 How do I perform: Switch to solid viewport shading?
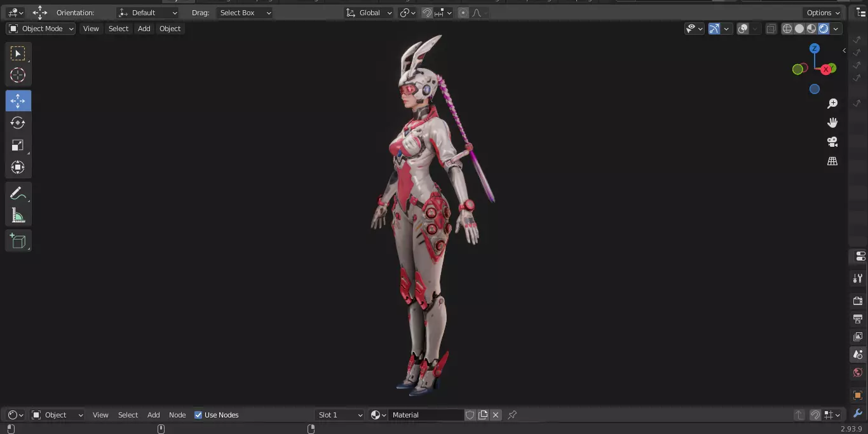[x=799, y=29]
